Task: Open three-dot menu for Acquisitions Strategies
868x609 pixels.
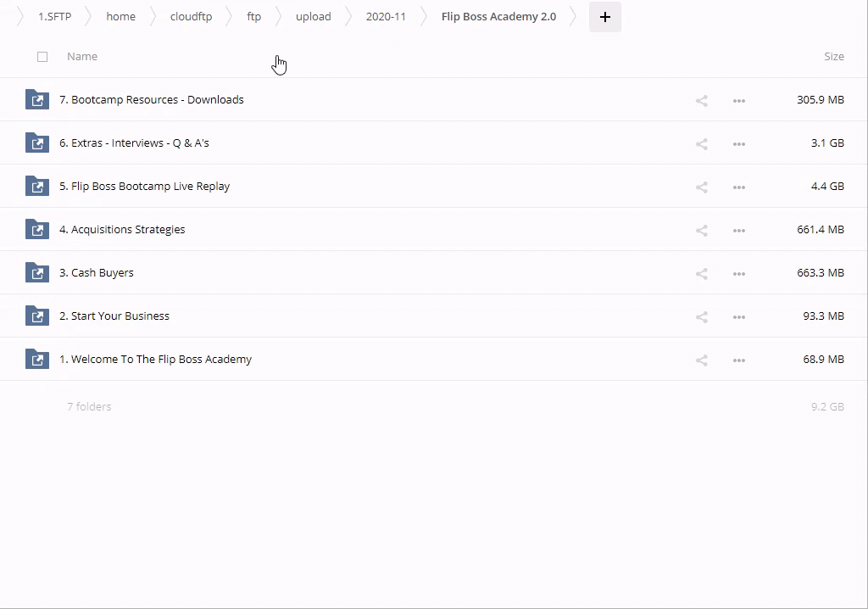Action: tap(738, 230)
